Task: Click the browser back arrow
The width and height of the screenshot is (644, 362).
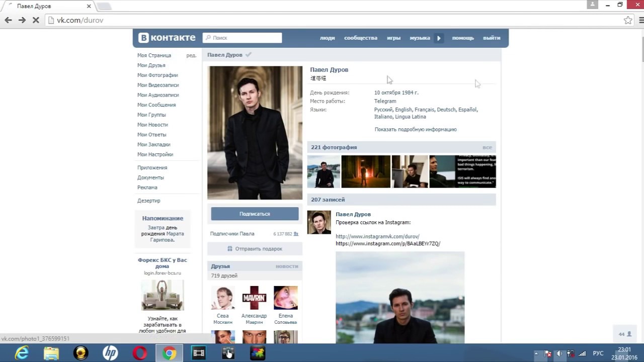Action: 8,20
